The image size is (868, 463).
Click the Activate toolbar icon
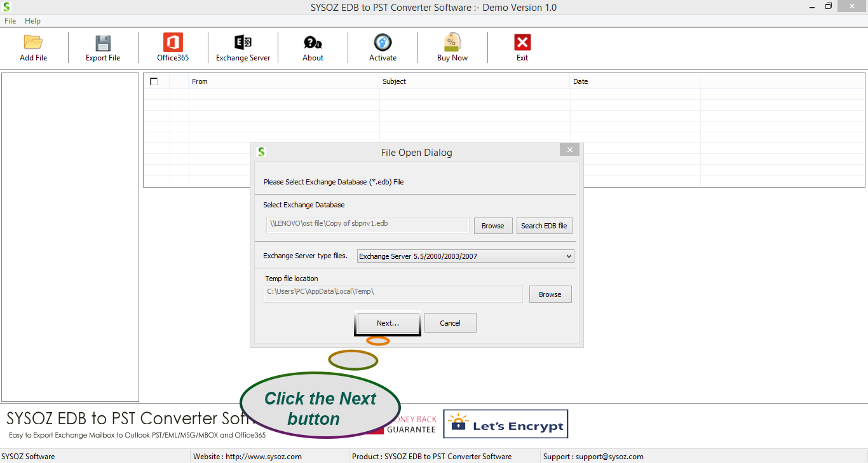tap(383, 43)
